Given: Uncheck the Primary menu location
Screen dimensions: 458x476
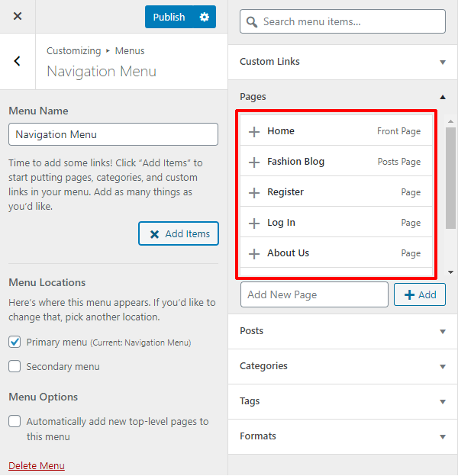Looking at the screenshot, I should click(x=15, y=343).
